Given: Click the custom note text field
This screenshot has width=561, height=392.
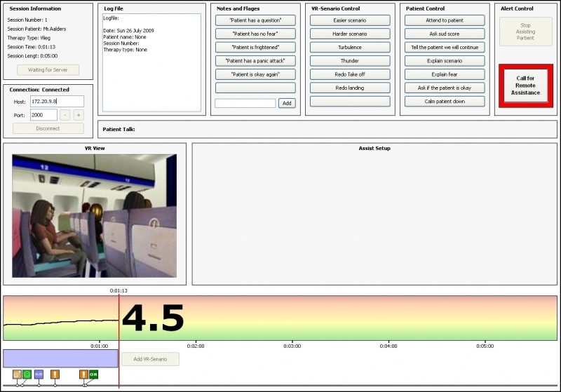Looking at the screenshot, I should pyautogui.click(x=245, y=103).
